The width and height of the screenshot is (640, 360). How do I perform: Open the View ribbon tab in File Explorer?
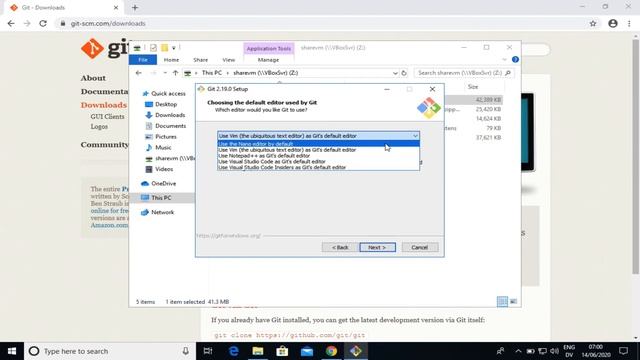(x=229, y=60)
